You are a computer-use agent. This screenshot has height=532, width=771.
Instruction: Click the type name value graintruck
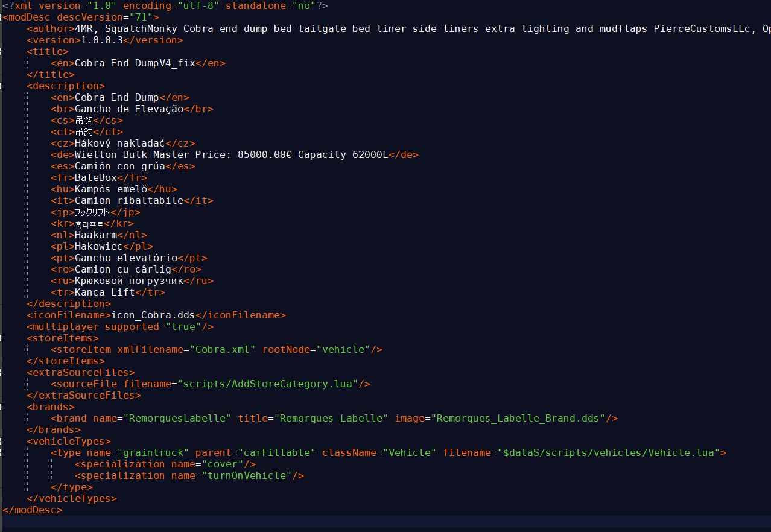click(x=156, y=452)
